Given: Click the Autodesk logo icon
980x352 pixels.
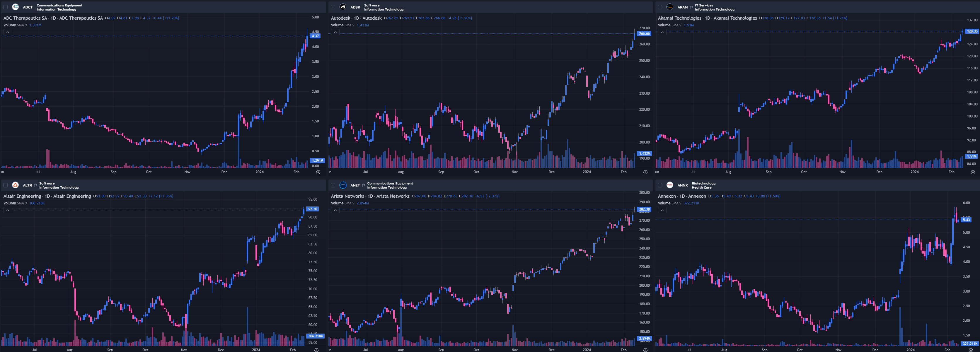Looking at the screenshot, I should [343, 7].
